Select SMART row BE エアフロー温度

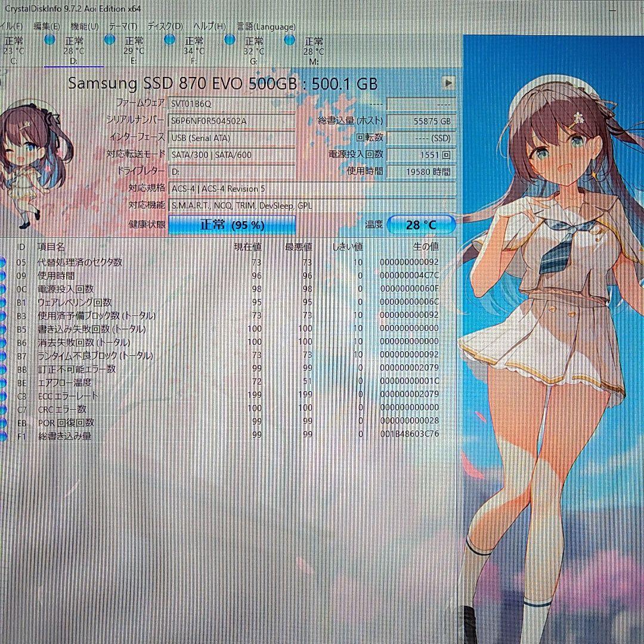[x=228, y=382]
